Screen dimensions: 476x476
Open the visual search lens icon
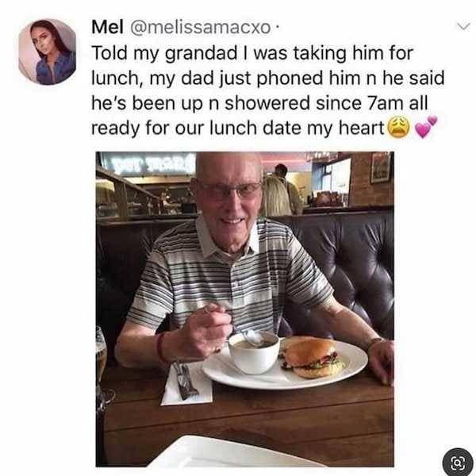click(x=458, y=462)
